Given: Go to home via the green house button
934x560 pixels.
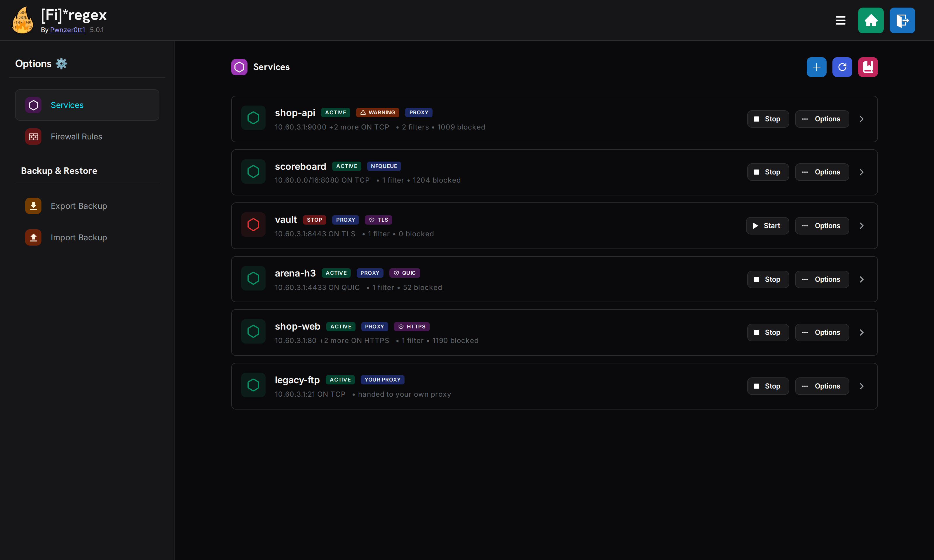Looking at the screenshot, I should click(871, 20).
